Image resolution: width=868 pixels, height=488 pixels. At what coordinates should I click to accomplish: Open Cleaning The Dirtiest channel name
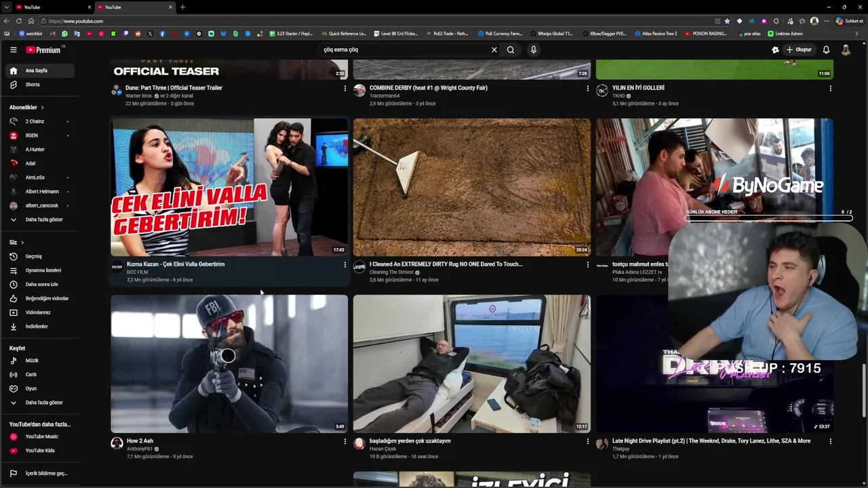click(x=391, y=272)
